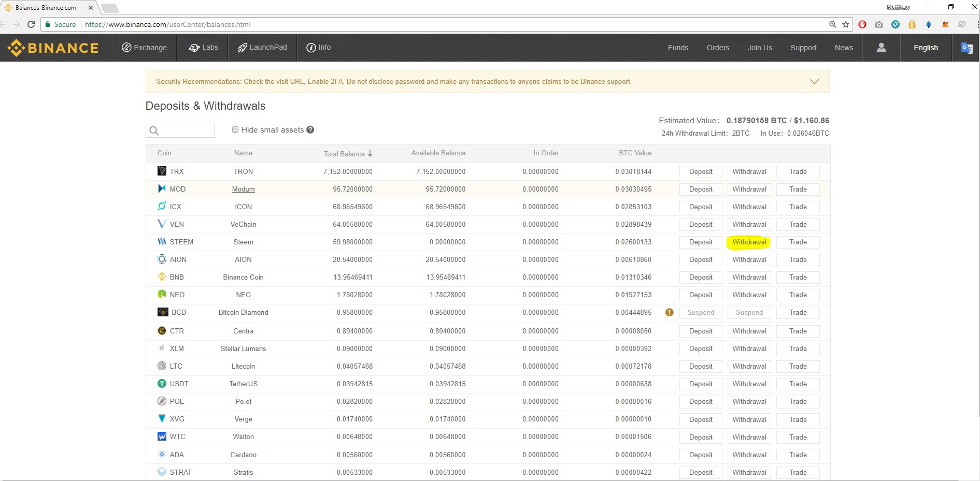
Task: Click Withdrawal for TetherUS
Action: 749,384
